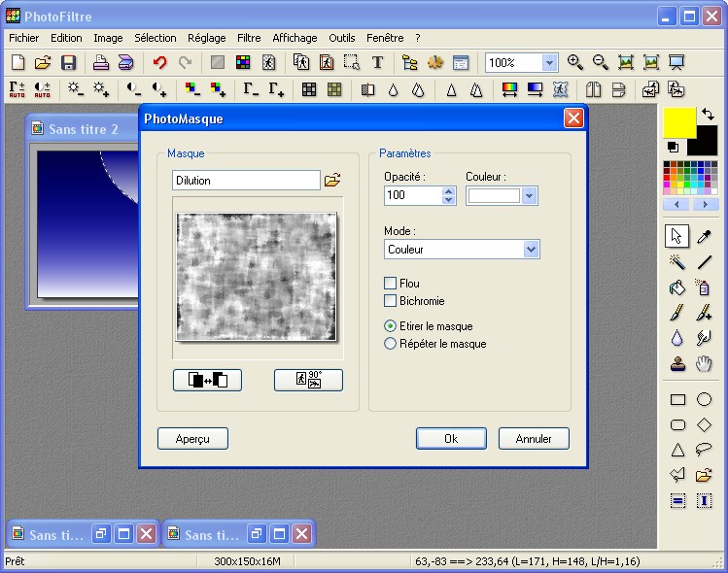Increase Opacité with the up arrow
Image resolution: width=728 pixels, height=573 pixels.
point(448,191)
